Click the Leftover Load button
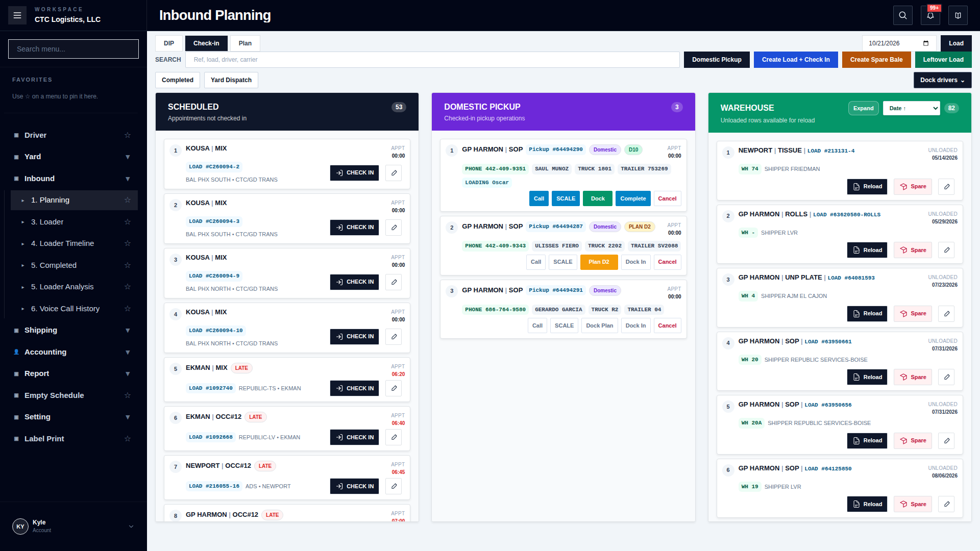Screen dimensions: 980x551 point(943,60)
